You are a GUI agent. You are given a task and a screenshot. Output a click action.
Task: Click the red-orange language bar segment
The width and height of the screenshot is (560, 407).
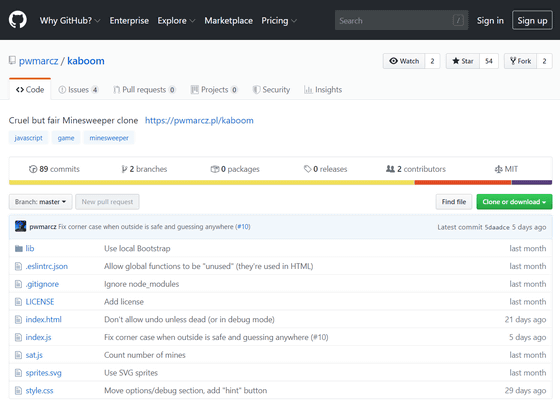(x=463, y=182)
